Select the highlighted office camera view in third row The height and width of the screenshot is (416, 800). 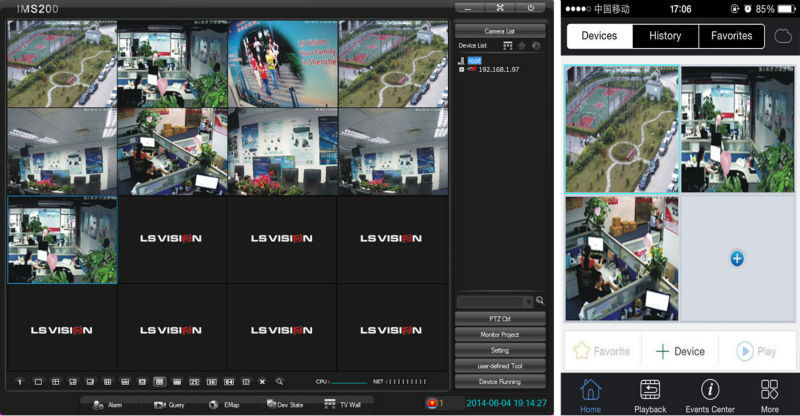62,240
